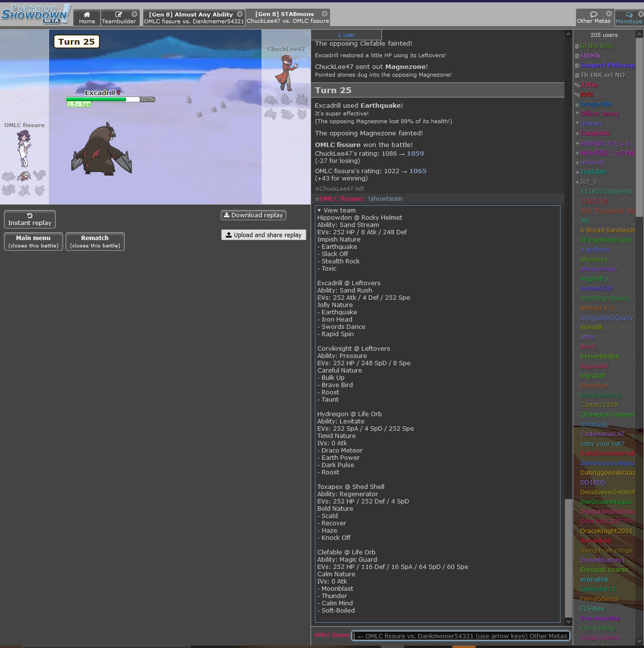Click OMLC fissure's new rating 1065
Viewport: 644px width, 648px height.
[x=418, y=171]
